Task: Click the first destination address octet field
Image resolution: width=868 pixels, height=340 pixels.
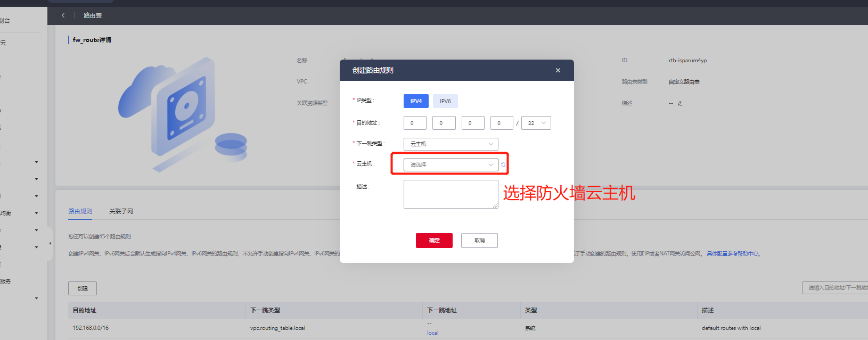Action: (x=415, y=123)
